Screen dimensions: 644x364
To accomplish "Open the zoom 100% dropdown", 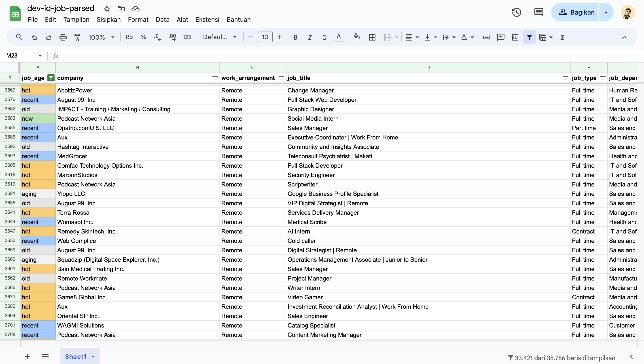I will point(101,37).
